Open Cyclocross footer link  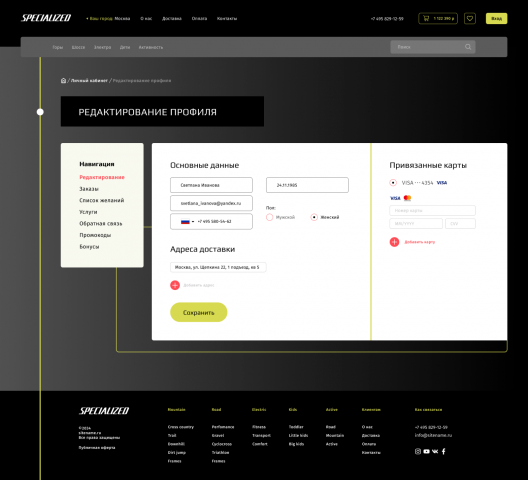[x=222, y=444]
